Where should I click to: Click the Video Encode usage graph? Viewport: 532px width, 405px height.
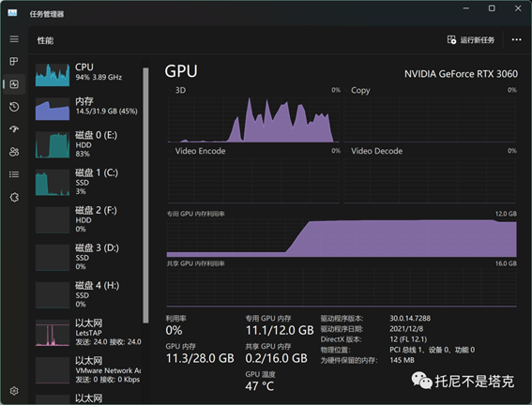253,181
